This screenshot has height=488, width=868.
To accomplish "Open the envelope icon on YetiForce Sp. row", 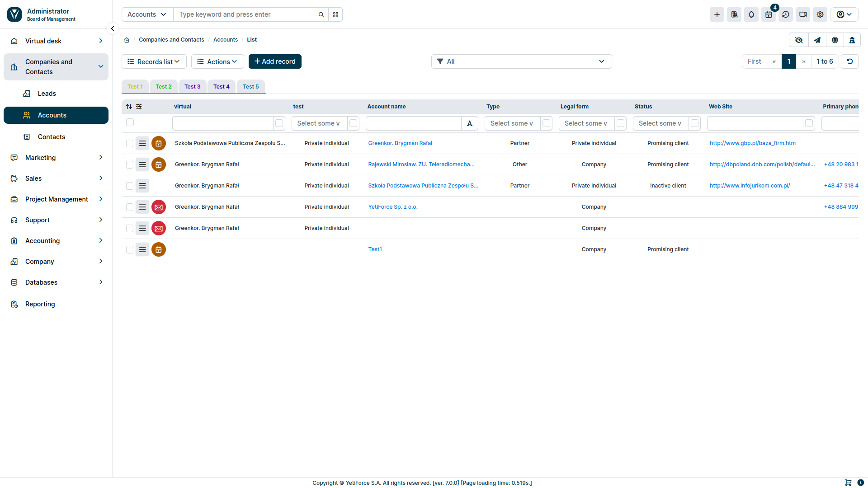I will (x=159, y=207).
